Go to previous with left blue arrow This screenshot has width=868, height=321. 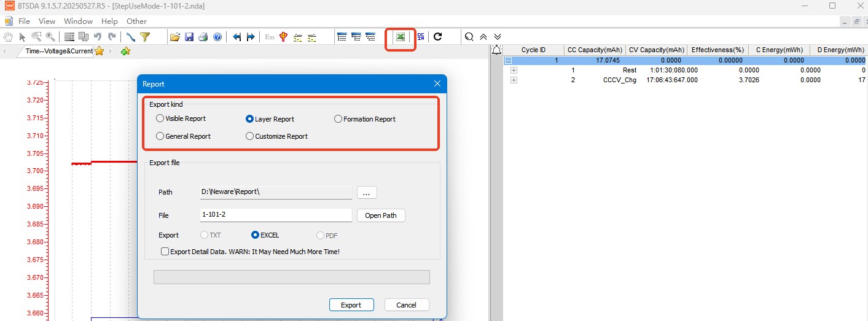tap(237, 37)
